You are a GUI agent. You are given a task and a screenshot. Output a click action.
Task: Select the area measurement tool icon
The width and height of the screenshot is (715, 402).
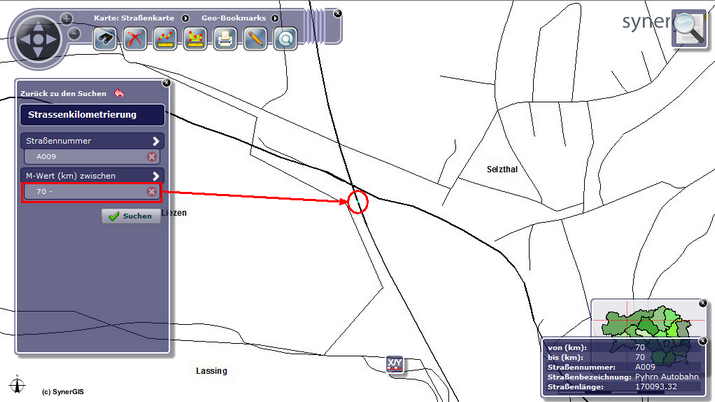point(196,39)
